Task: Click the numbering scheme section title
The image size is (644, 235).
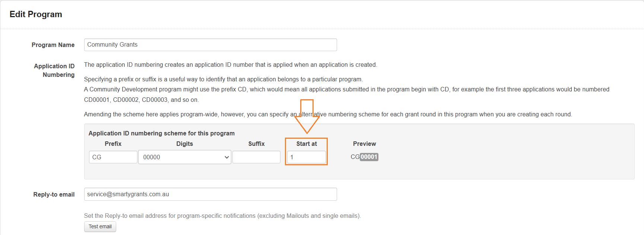Action: click(161, 133)
